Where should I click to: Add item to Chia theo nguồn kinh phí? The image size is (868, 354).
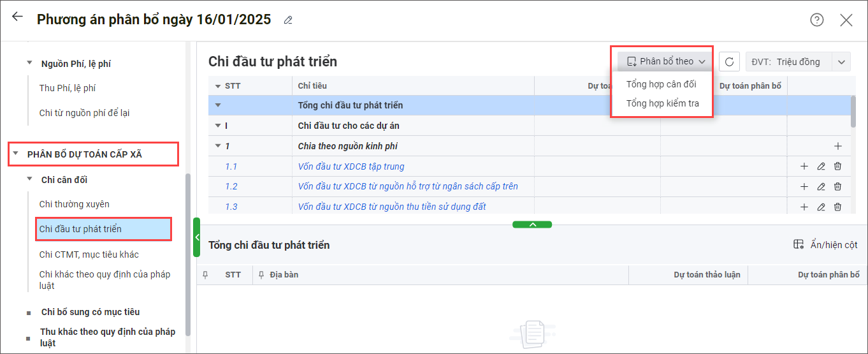tap(837, 146)
